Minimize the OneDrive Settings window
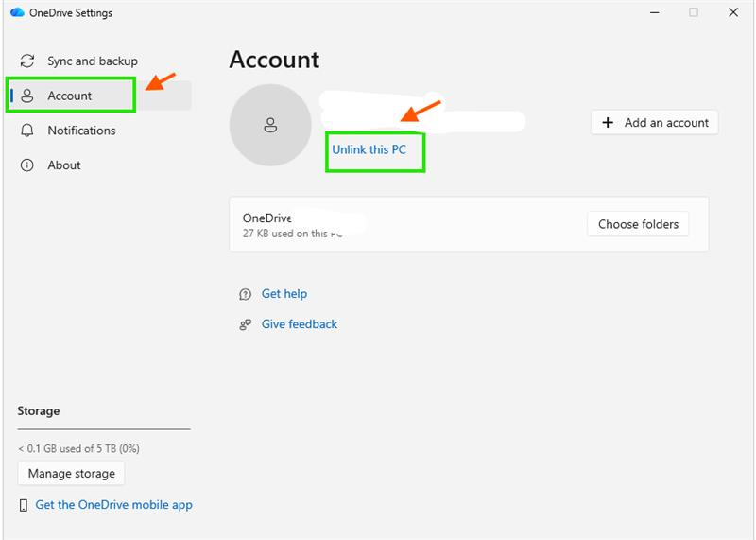This screenshot has width=756, height=540. click(654, 12)
